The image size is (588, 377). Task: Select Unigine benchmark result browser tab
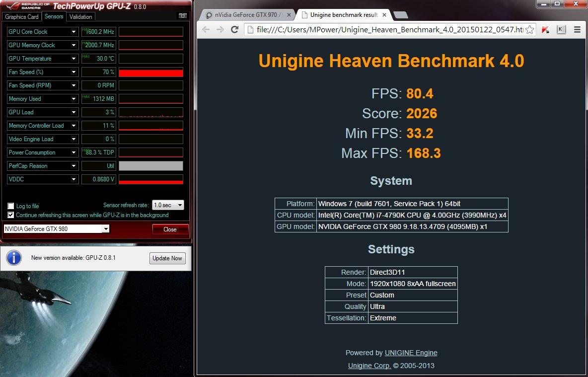tap(344, 15)
